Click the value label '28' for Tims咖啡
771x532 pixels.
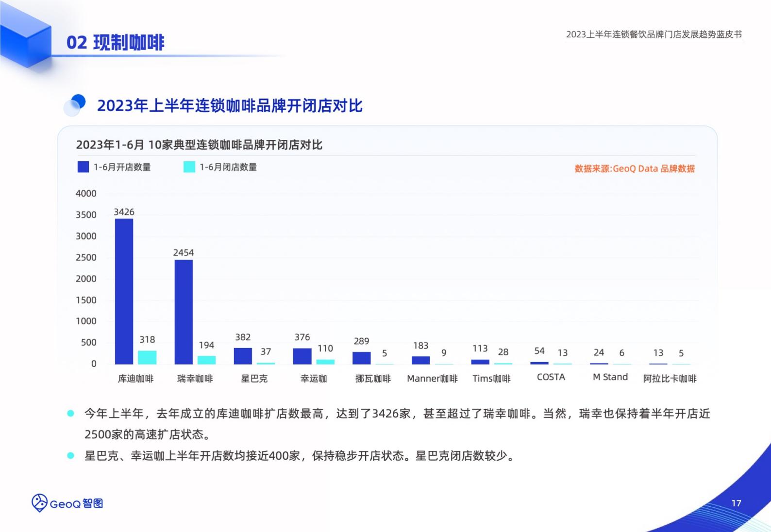[x=503, y=352]
